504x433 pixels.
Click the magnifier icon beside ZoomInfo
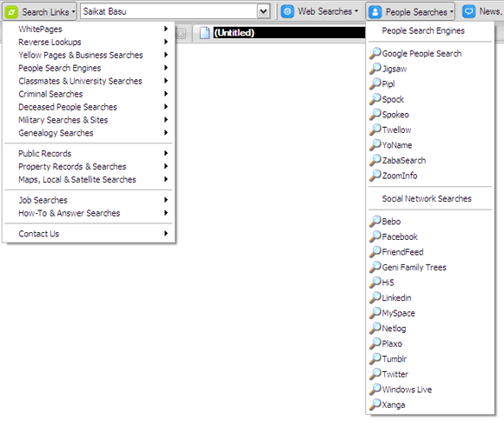coord(375,176)
